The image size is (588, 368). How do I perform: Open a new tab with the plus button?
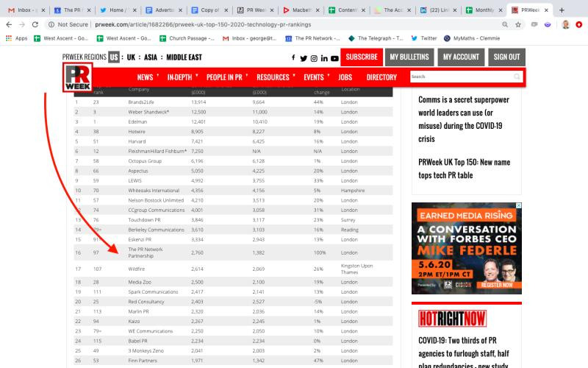(562, 10)
